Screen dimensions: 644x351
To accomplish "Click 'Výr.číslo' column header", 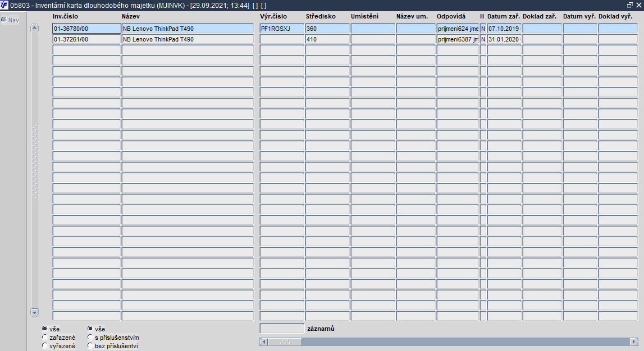I will (273, 16).
